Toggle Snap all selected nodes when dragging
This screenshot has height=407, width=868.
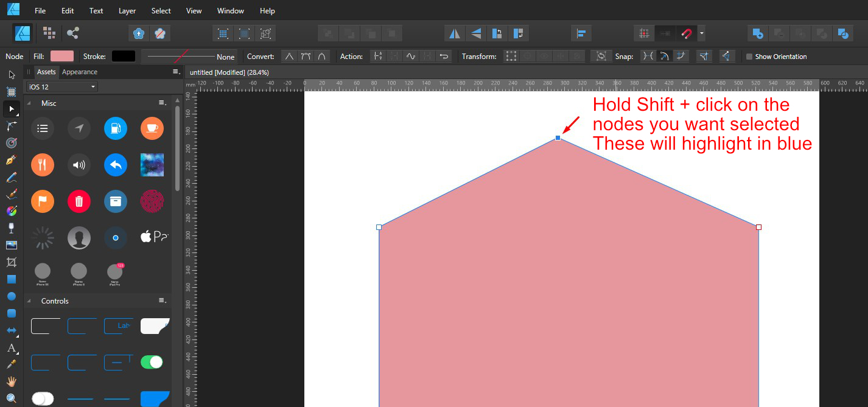(x=681, y=56)
